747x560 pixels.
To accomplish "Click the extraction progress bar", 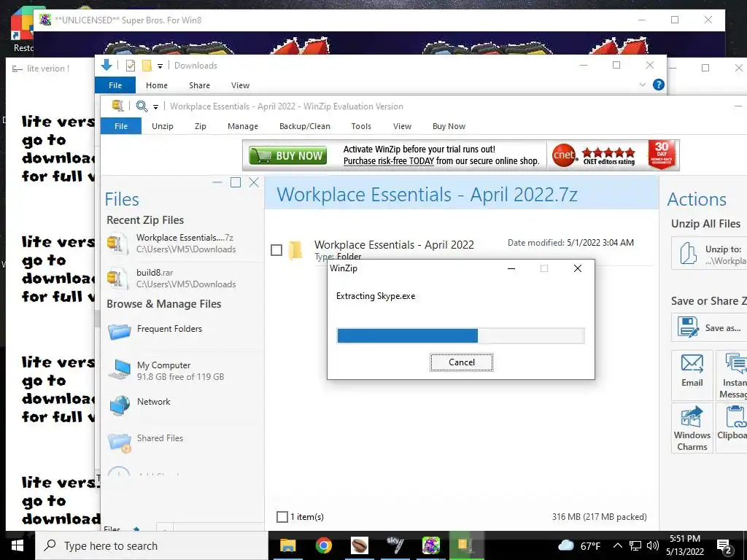I will coord(460,335).
